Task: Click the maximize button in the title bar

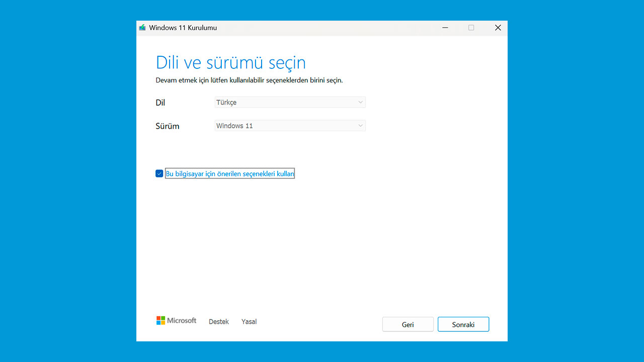Action: click(x=471, y=28)
